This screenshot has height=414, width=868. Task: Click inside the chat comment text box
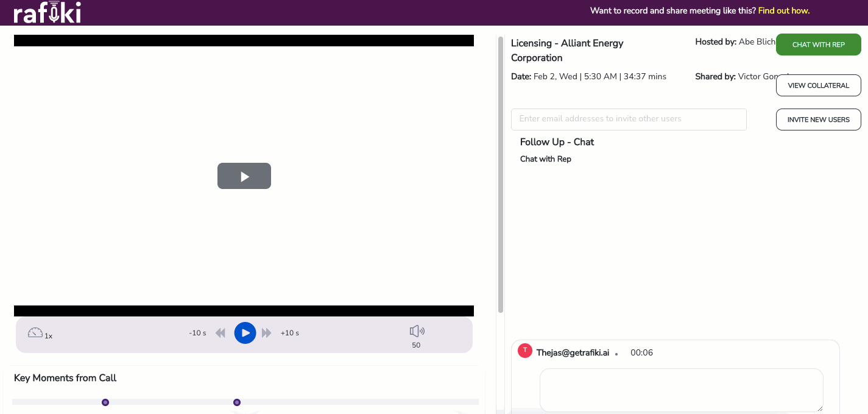click(x=682, y=390)
